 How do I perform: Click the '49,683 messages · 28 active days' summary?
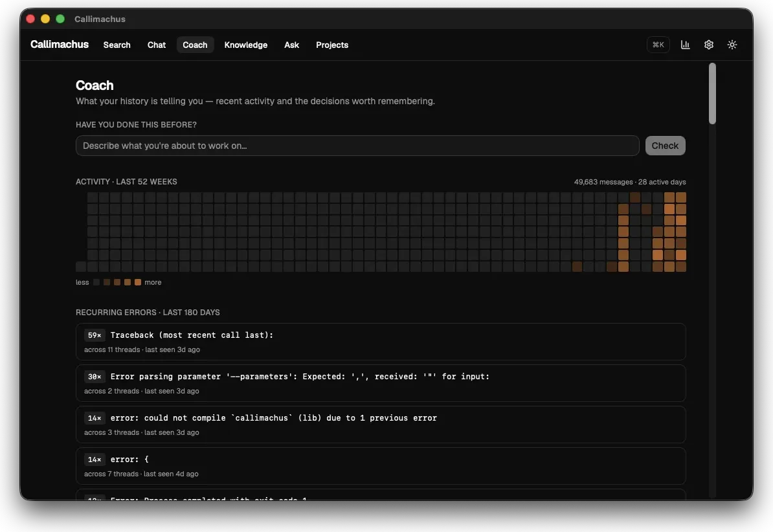coord(629,182)
